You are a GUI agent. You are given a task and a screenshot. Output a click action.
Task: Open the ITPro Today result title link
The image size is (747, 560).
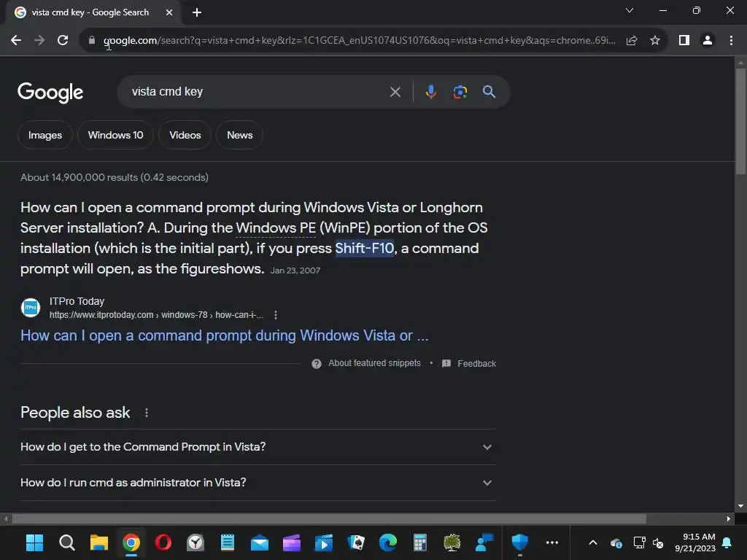tap(225, 335)
